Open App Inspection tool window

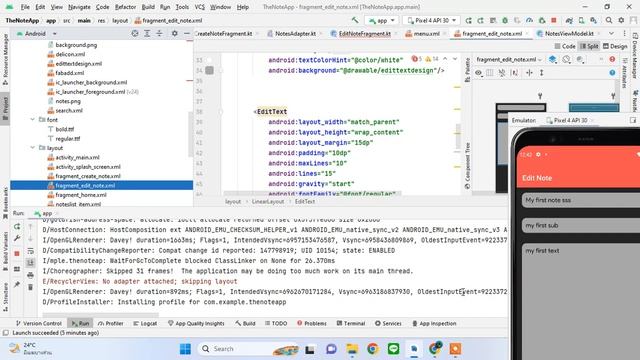[x=434, y=323]
